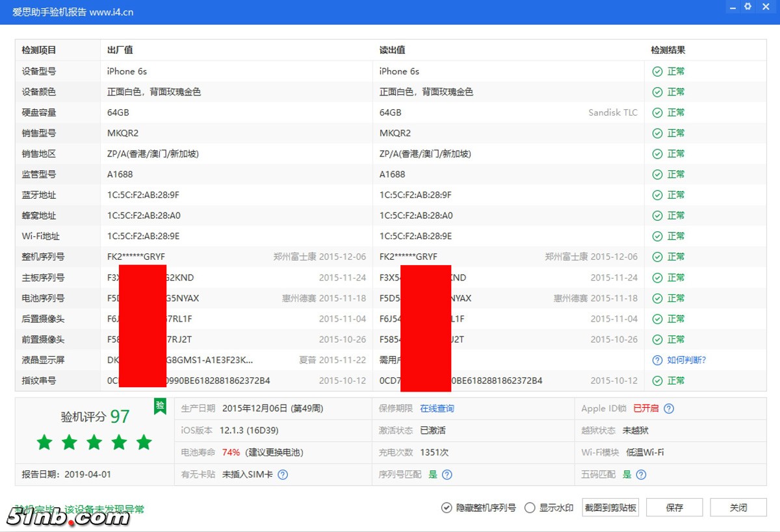Click the question icon next to 五码匹配
This screenshot has height=532, width=780.
point(641,475)
